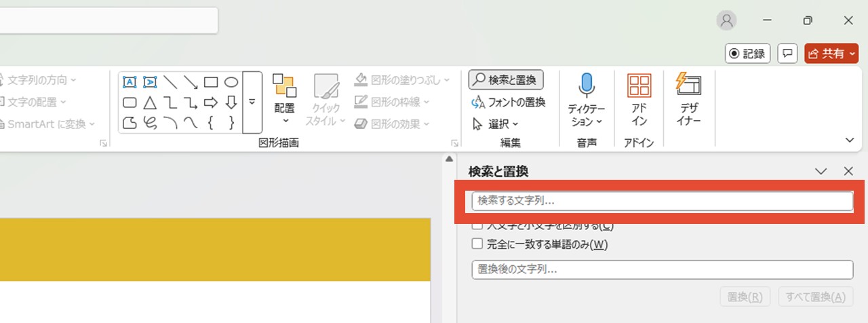Click the 置換(R) button
Viewport: 868px width, 323px height.
(745, 297)
